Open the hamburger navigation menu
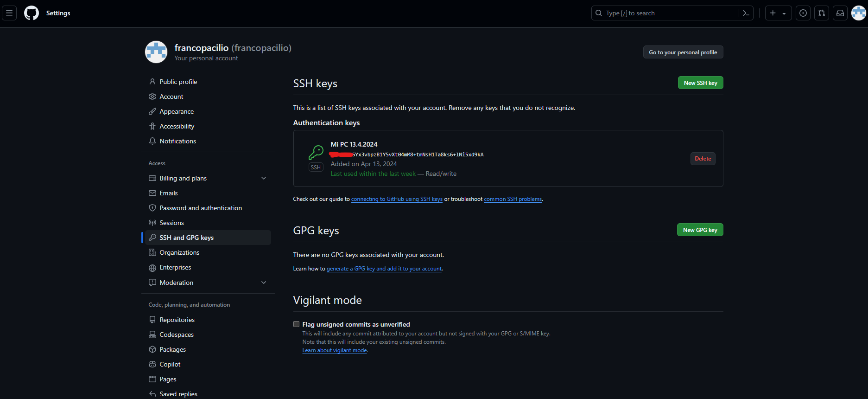 point(9,13)
